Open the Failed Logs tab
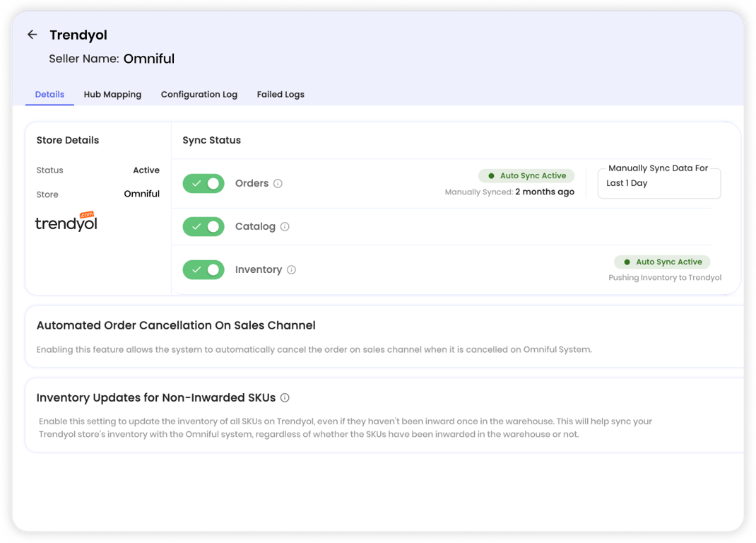 [x=280, y=95]
